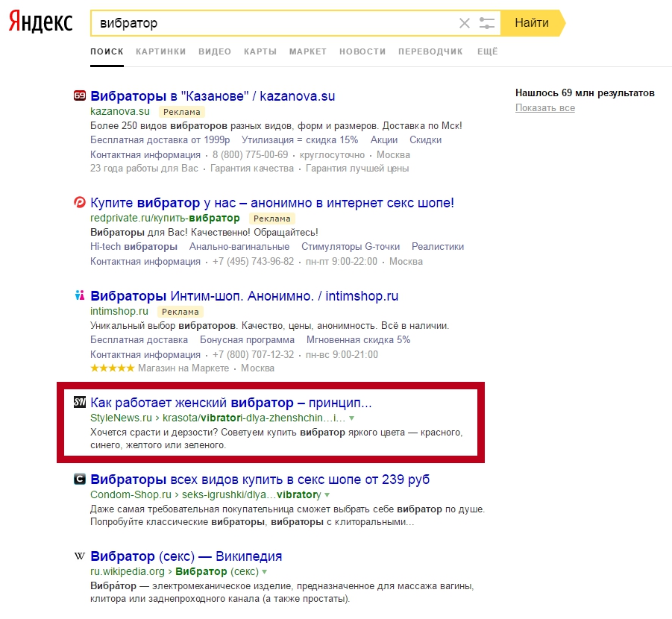Click the Яндекс logo
This screenshot has width=672, height=619.
pos(41,22)
